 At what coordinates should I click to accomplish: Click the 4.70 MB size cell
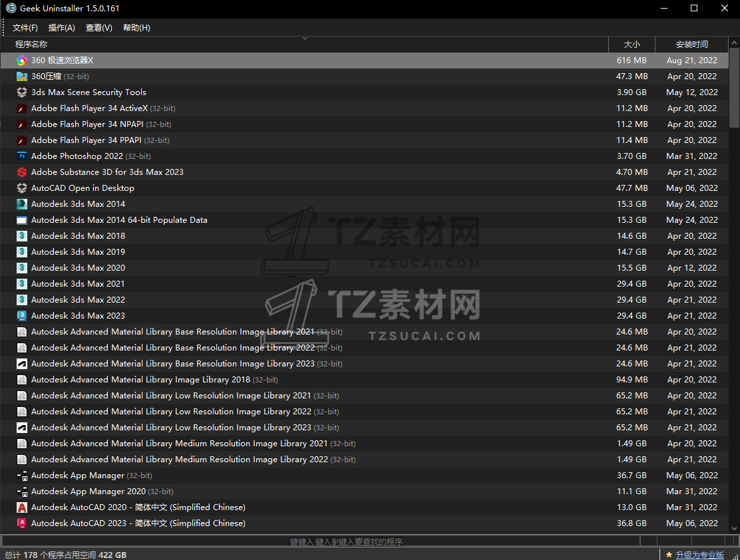(x=632, y=172)
